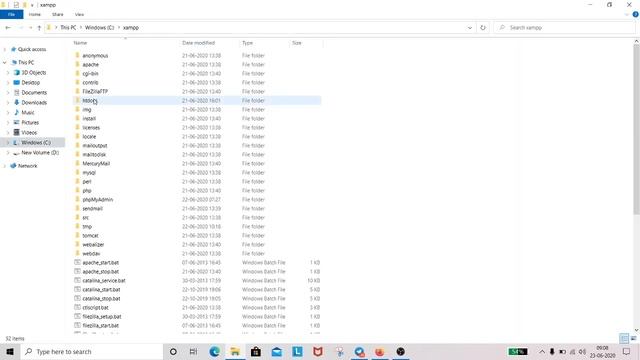640x360 pixels.
Task: Click the volume icon in the system tray
Action: [x=582, y=351]
